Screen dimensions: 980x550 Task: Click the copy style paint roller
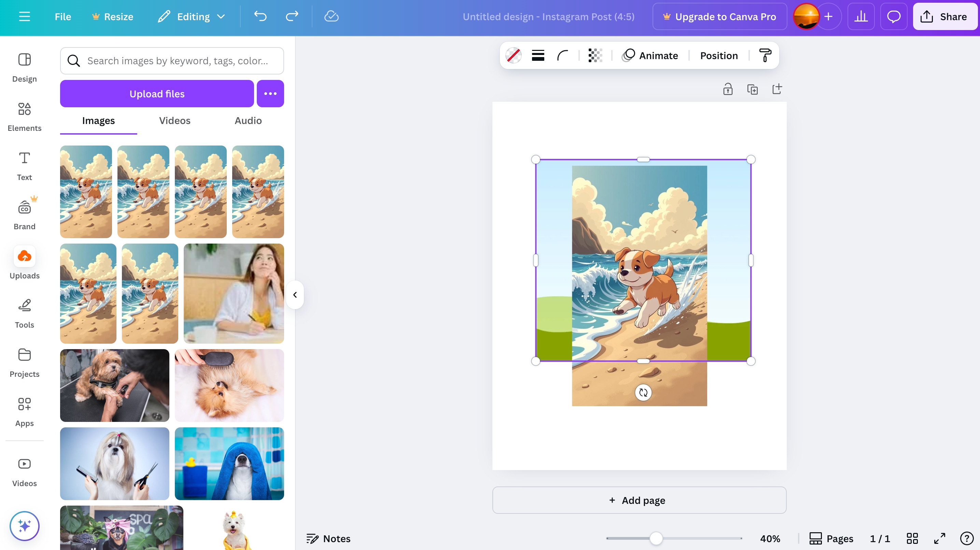coord(765,56)
